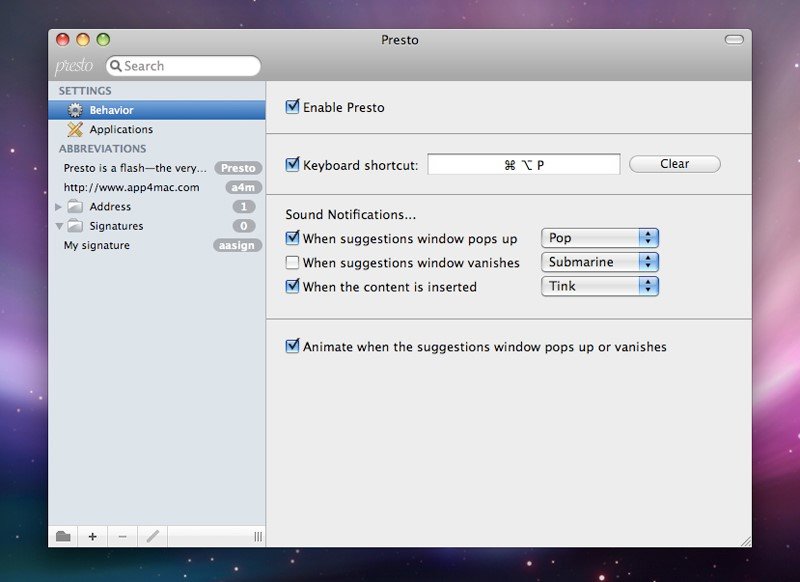Collapse the Signatures folder disclosure triangle
Screen dimensions: 800x582
(59, 226)
